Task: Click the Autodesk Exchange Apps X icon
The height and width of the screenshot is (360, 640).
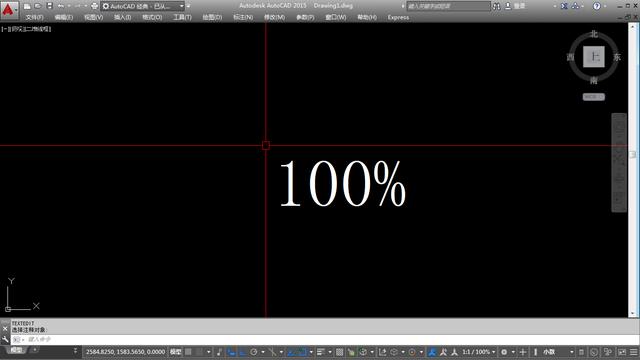Action: tap(564, 6)
